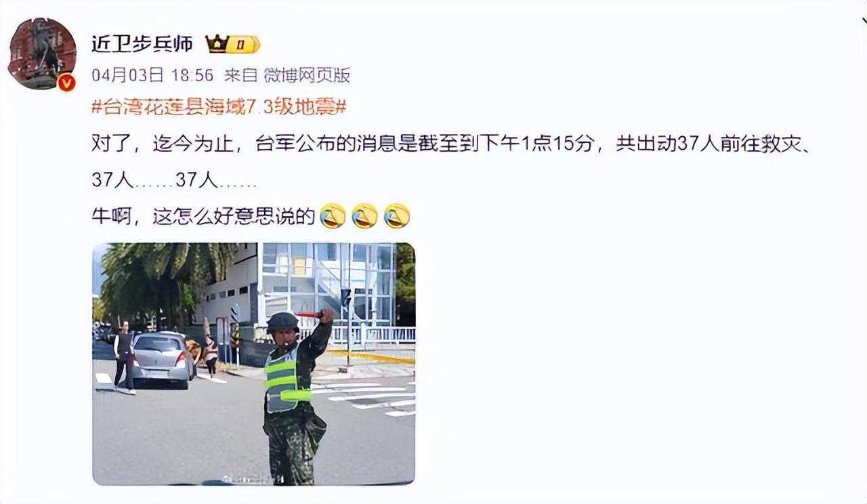Click the post line starting with 对了
The width and height of the screenshot is (867, 504).
coord(451,144)
